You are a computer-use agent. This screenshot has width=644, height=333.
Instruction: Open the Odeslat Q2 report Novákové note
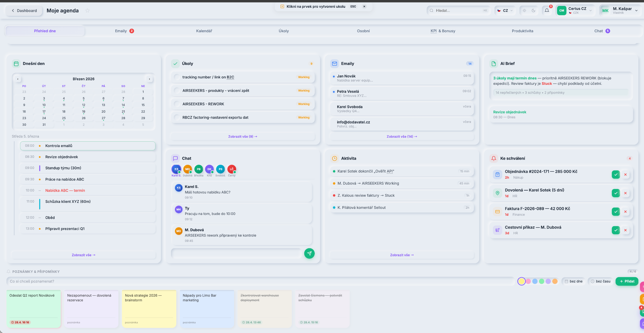[x=34, y=309]
